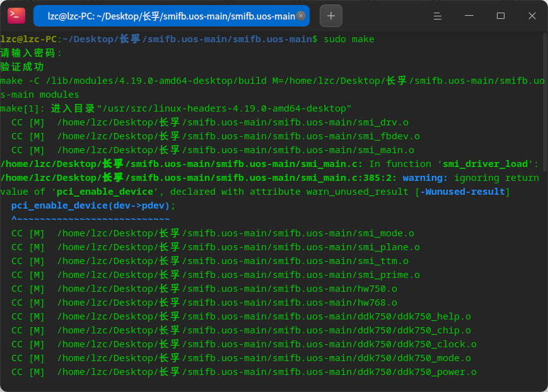The image size is (548, 392).
Task: Select the lzc@lzc-PC terminal tab
Action: click(172, 16)
